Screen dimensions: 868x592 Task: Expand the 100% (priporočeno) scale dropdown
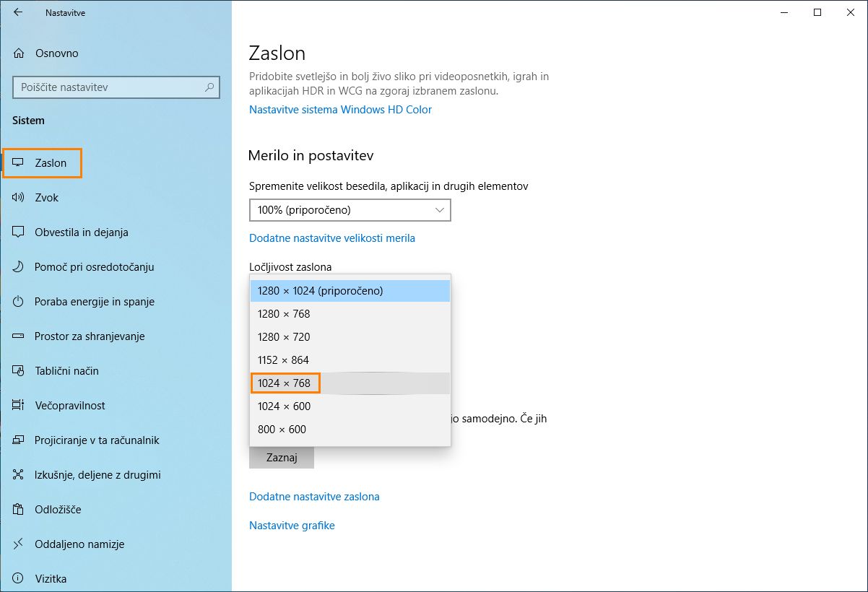[350, 210]
